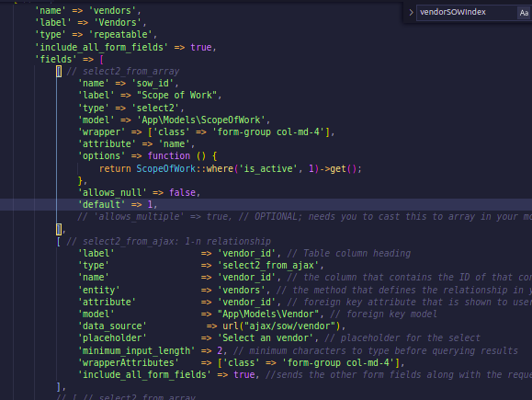Click 'Select an vendor' placeholder string
The height and width of the screenshot is (400, 532).
(x=266, y=337)
